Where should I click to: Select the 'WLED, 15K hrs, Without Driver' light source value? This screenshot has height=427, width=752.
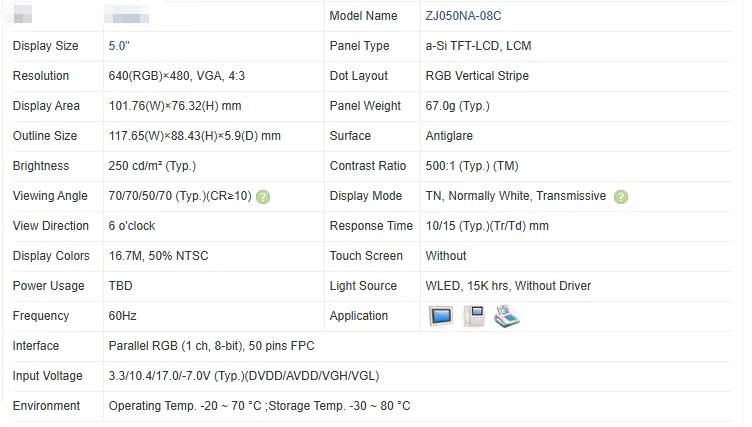point(508,286)
